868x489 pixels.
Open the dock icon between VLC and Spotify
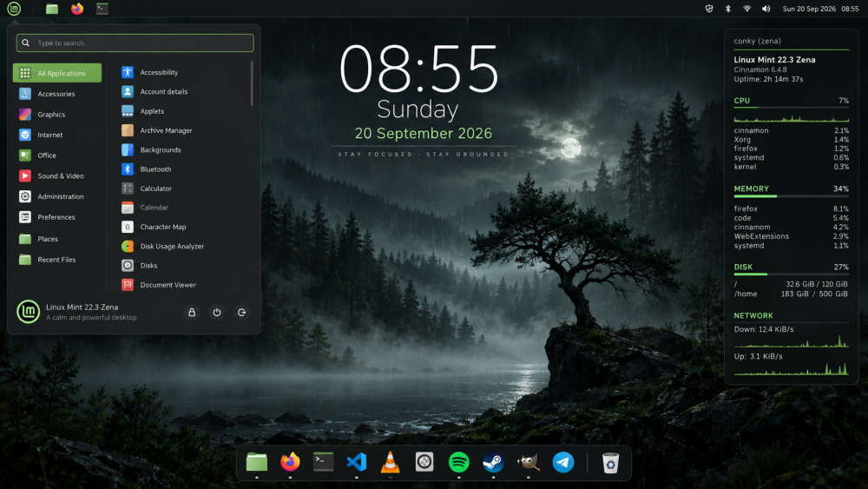[x=424, y=462]
